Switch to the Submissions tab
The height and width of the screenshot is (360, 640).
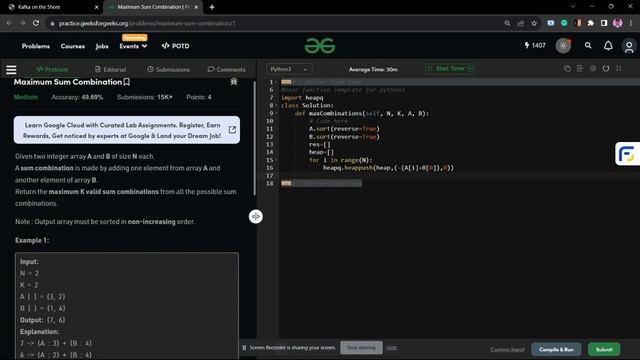[168, 69]
